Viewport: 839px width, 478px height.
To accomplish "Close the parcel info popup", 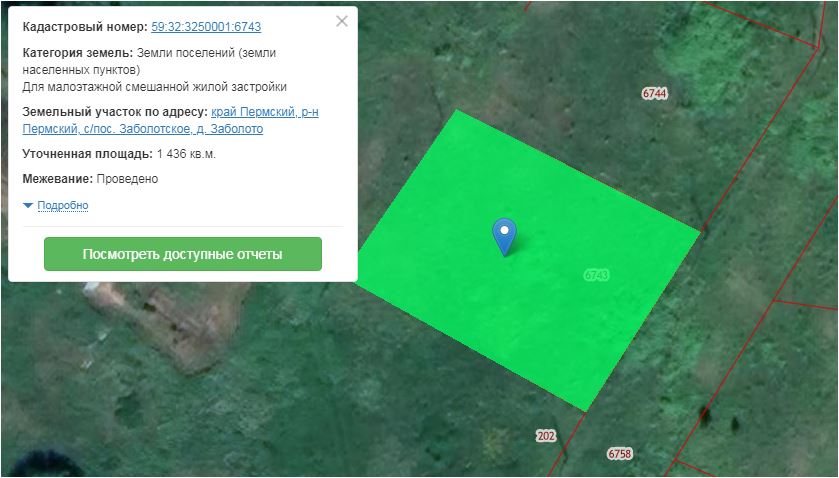I will (x=341, y=21).
